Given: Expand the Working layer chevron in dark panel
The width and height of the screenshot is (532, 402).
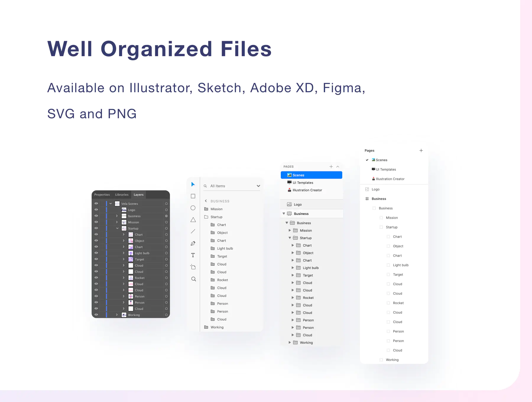Looking at the screenshot, I should pos(117,315).
